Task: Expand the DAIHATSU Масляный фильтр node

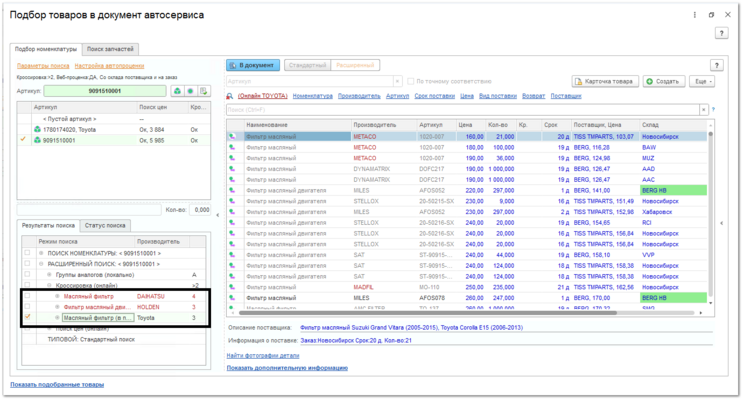Action: click(57, 296)
